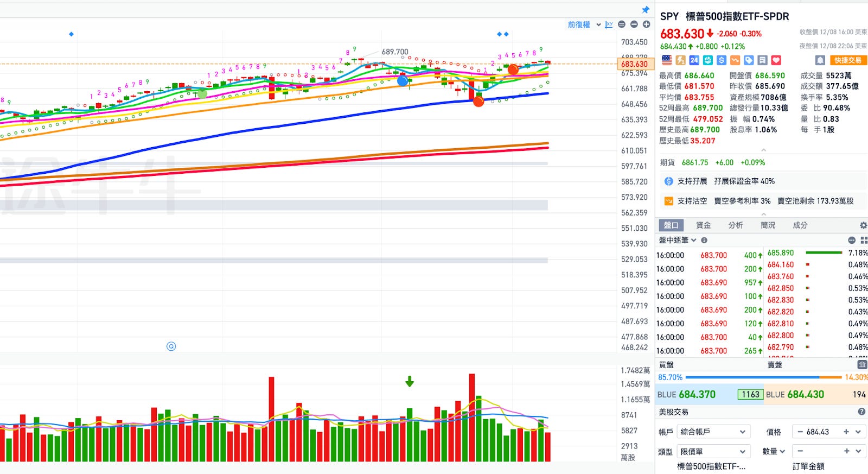
Task: Click the grid layout icon
Action: point(864,240)
